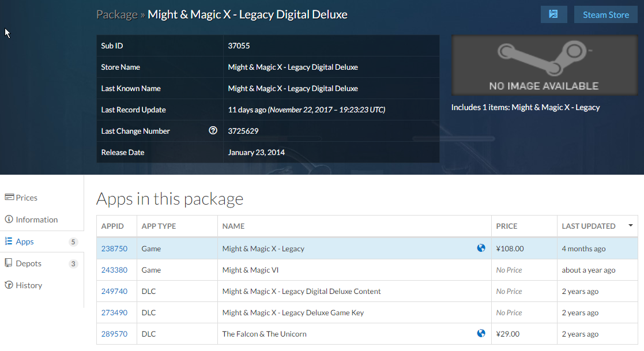
Task: Click the Depots count badge 3
Action: pyautogui.click(x=73, y=263)
